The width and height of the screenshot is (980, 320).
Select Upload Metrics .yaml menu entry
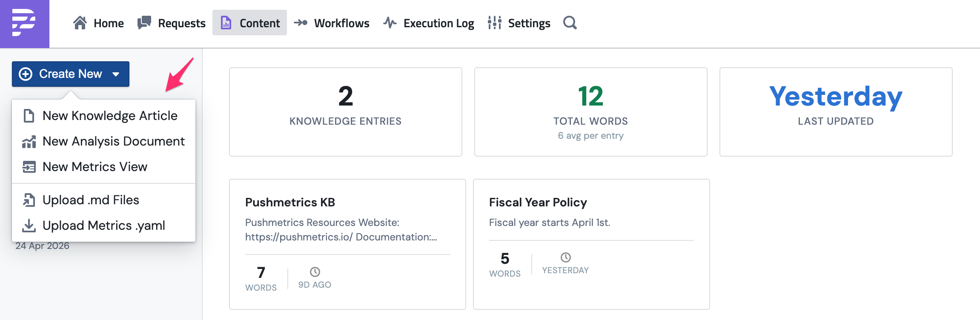click(103, 226)
